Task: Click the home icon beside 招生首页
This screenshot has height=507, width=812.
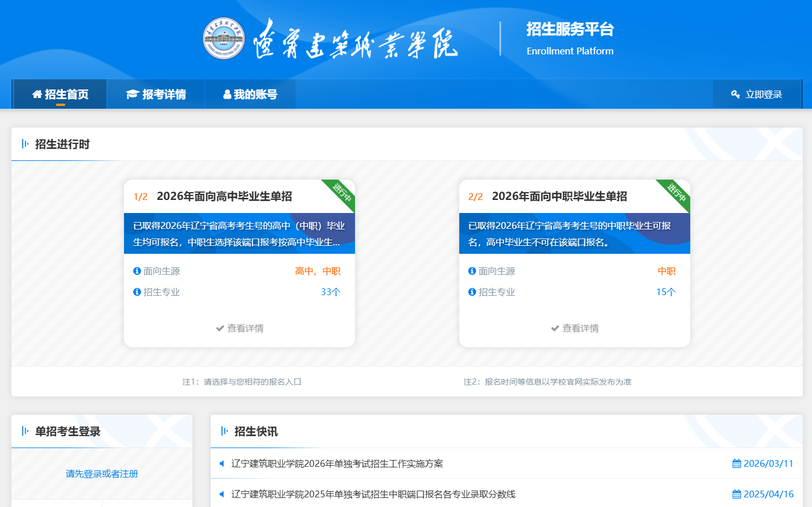Action: coord(37,95)
